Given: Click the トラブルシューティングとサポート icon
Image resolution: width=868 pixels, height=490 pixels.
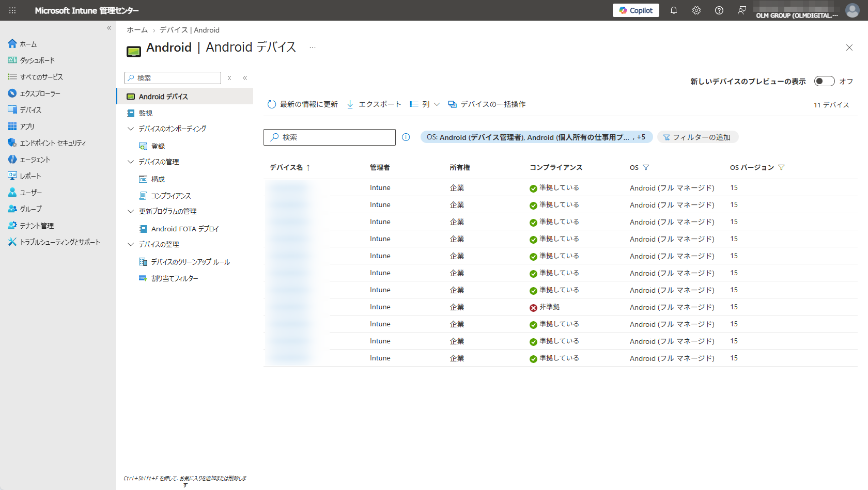Looking at the screenshot, I should pos(12,242).
